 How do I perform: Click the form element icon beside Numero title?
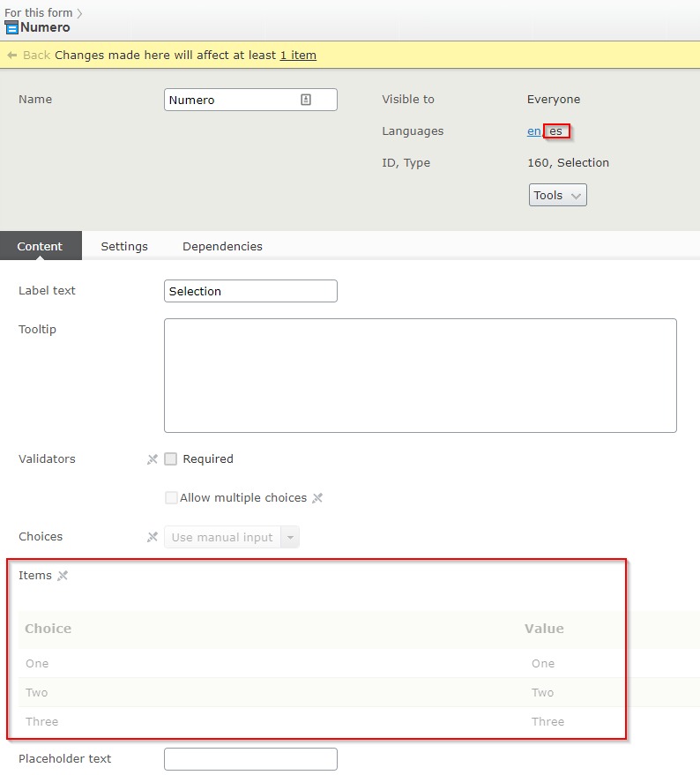coord(11,27)
